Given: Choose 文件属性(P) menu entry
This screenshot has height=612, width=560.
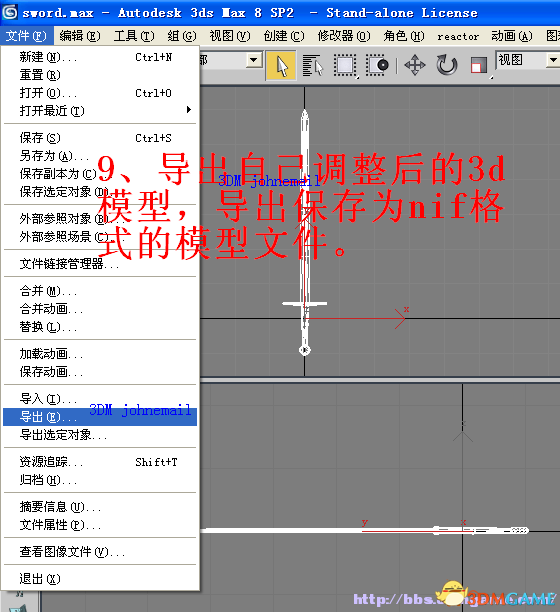Looking at the screenshot, I should [x=100, y=525].
